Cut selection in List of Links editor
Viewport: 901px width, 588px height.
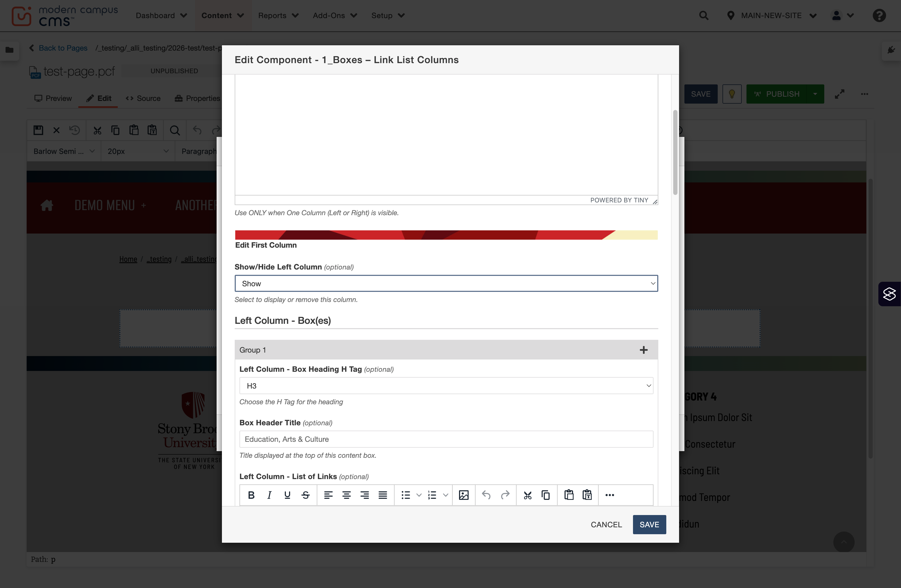528,495
